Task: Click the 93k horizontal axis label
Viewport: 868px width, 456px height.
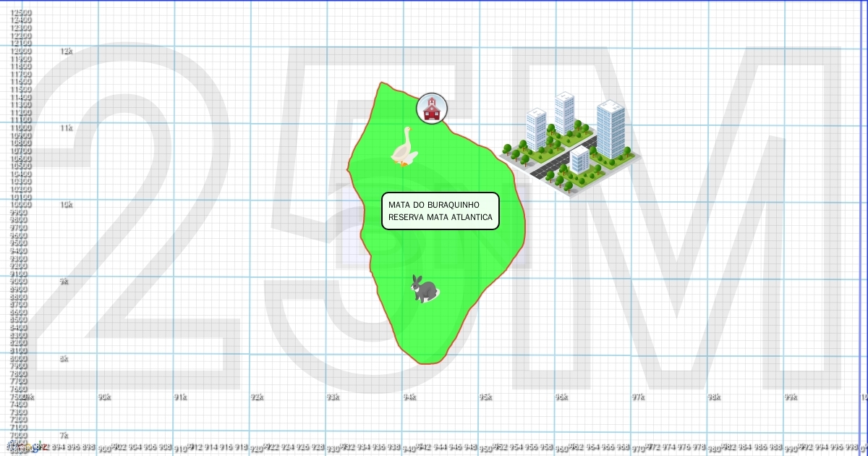Action: pyautogui.click(x=333, y=397)
